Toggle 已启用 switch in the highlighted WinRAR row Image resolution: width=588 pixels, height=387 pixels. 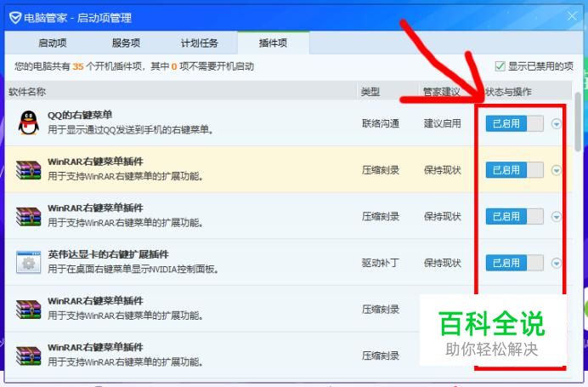[515, 170]
